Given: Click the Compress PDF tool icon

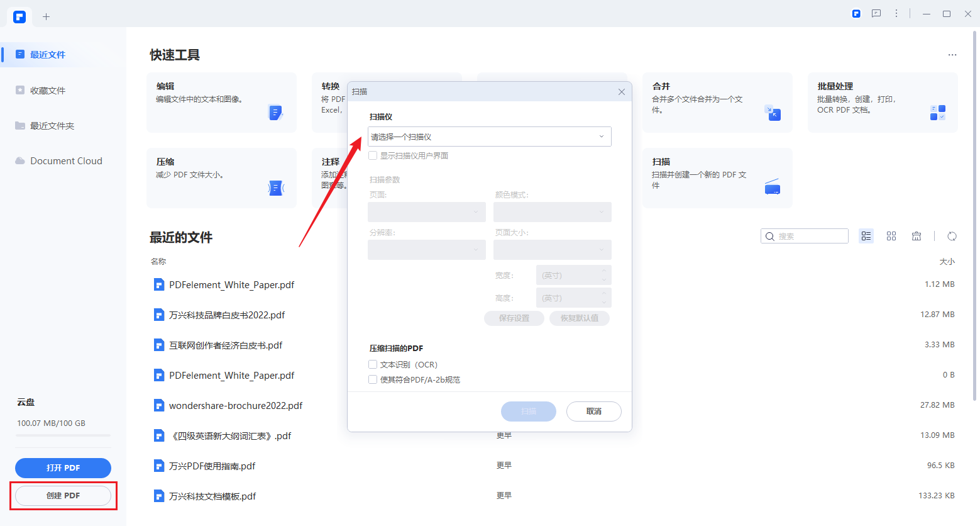Looking at the screenshot, I should [x=275, y=187].
